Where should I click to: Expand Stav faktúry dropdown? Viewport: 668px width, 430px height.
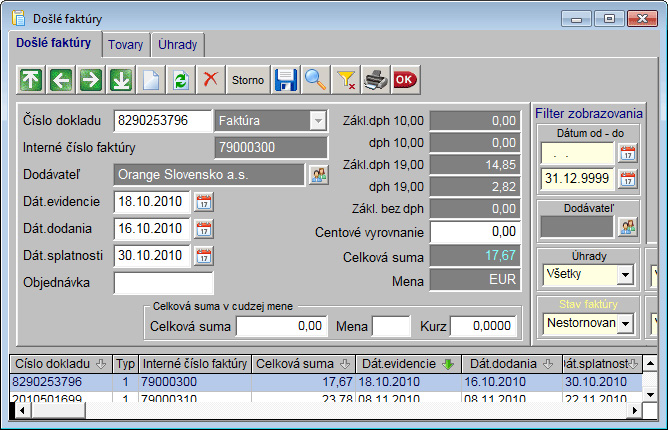(x=625, y=323)
